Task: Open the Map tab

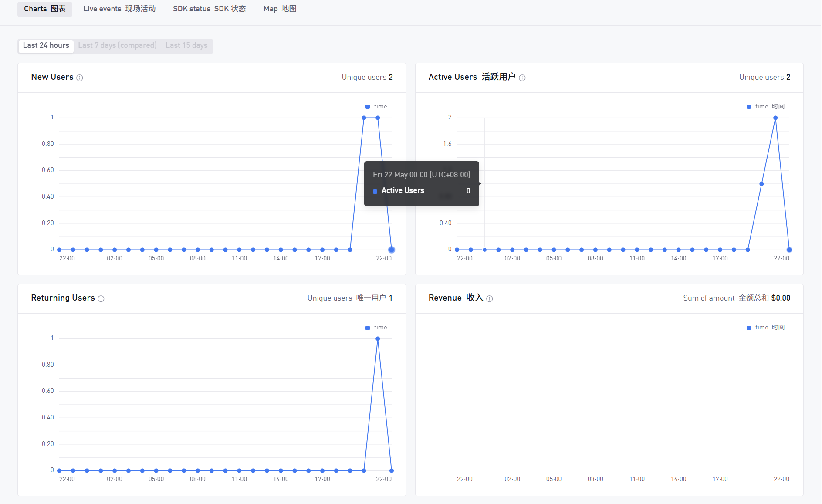Action: pos(280,9)
